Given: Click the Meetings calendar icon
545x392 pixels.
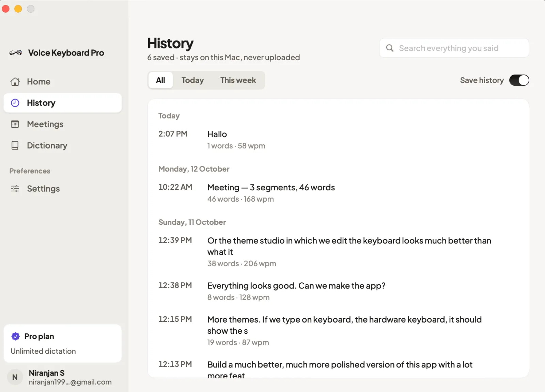Looking at the screenshot, I should pyautogui.click(x=15, y=124).
